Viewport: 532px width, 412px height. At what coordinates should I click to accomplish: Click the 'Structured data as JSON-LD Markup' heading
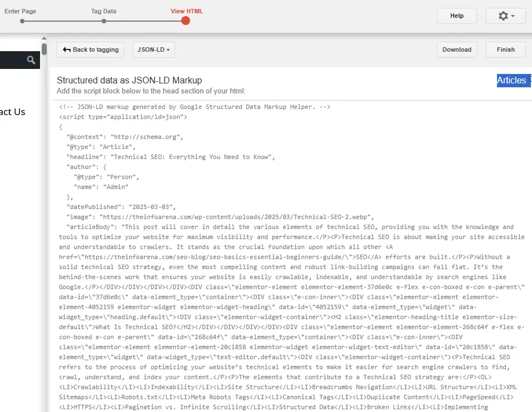click(x=130, y=80)
